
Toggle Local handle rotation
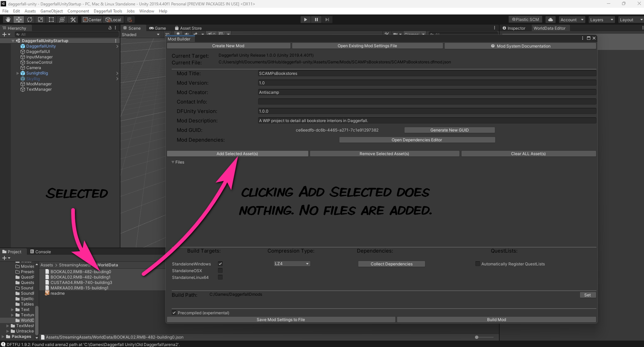tap(113, 20)
